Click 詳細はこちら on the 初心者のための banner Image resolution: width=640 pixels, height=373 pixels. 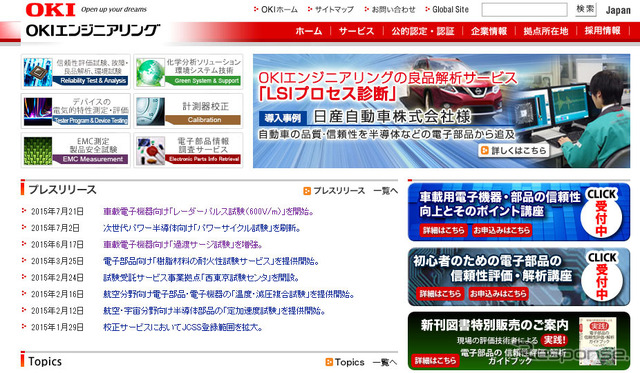(x=440, y=293)
